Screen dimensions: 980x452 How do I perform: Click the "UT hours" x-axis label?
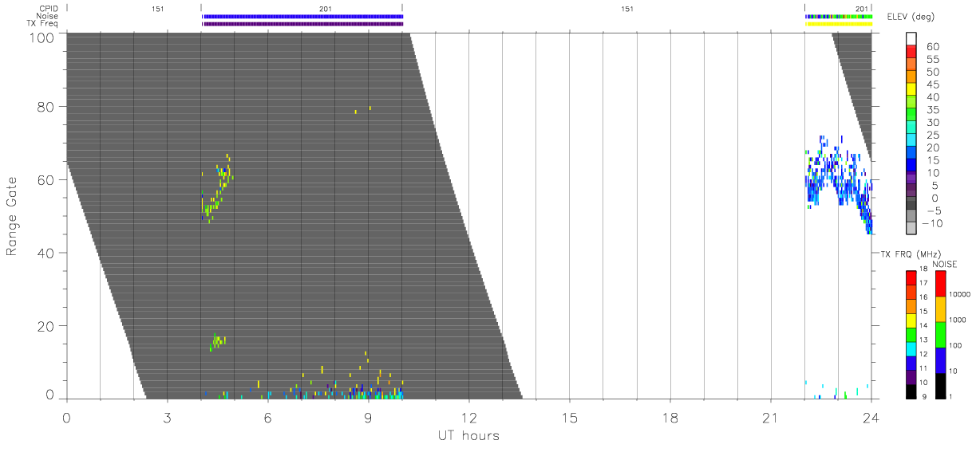468,434
